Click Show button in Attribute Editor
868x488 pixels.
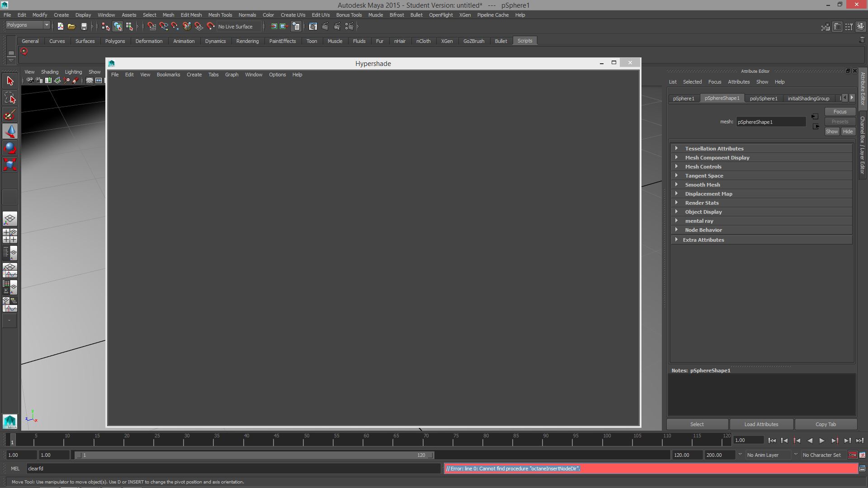point(832,131)
